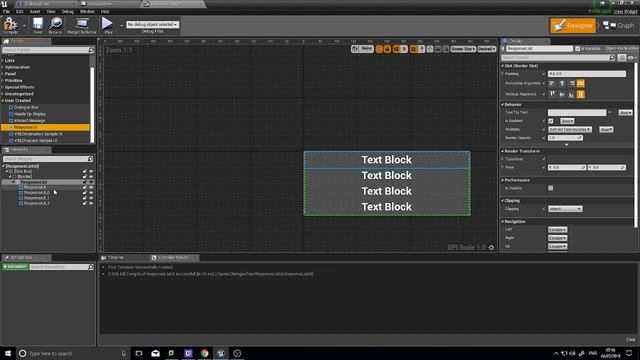
Task: Click the designer localization preview button
Action: click(362, 49)
